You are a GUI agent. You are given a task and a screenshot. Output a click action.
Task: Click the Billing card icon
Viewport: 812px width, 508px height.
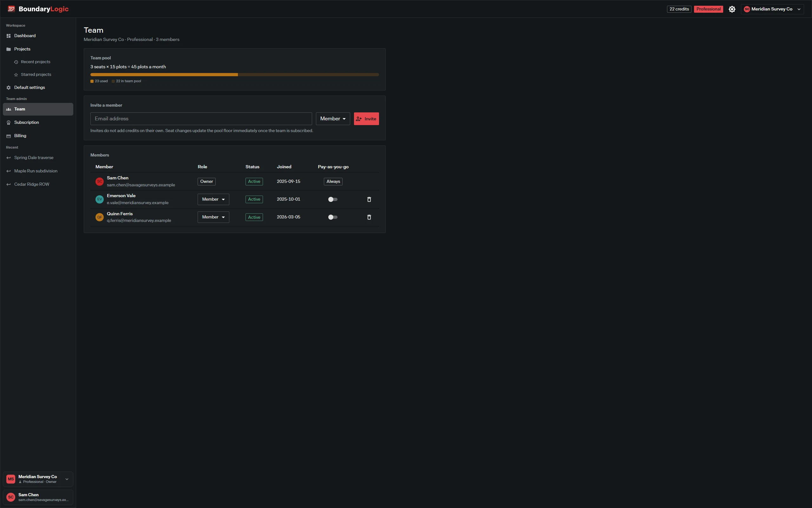[x=9, y=136]
